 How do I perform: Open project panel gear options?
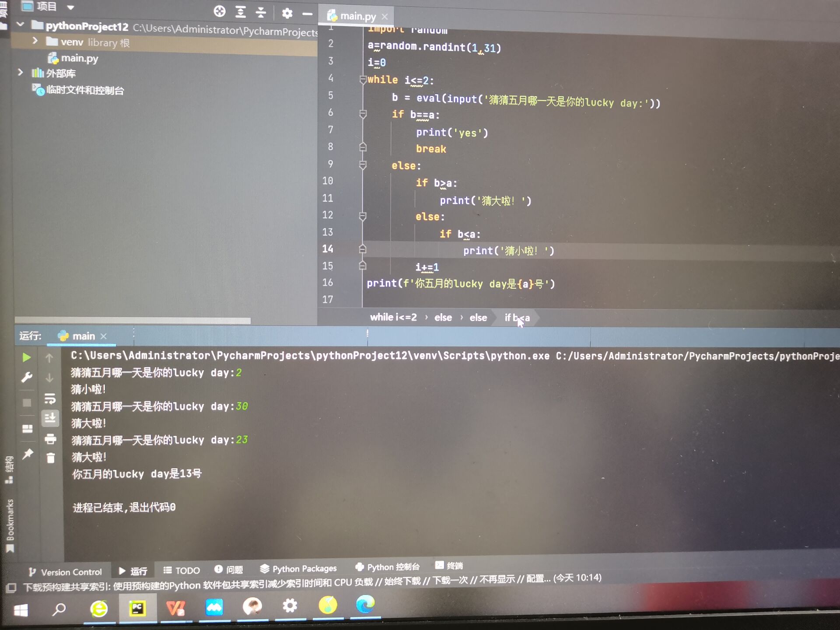[x=287, y=13]
